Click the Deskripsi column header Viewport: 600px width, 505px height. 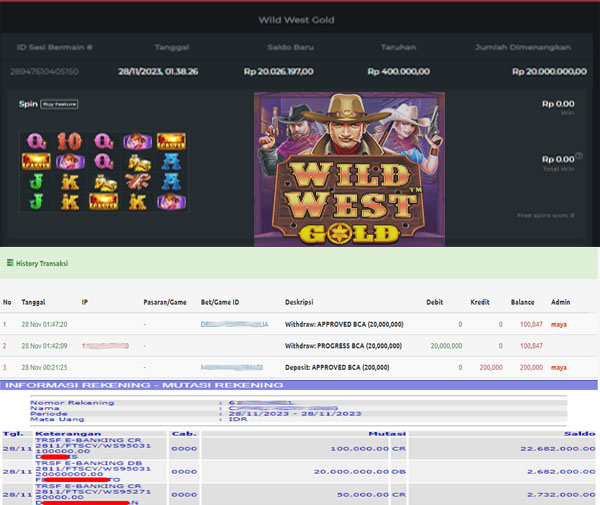(x=299, y=302)
